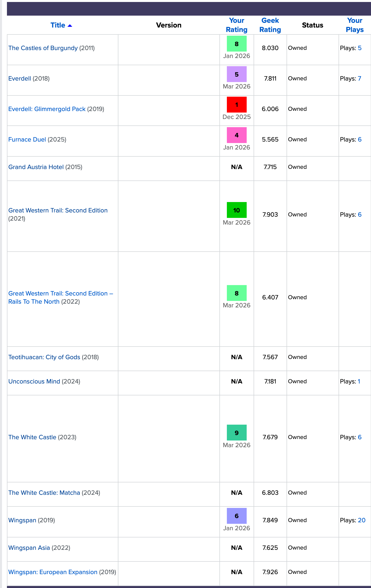Open Great Western Trail Rails To The North
The height and width of the screenshot is (588, 371).
pos(61,297)
